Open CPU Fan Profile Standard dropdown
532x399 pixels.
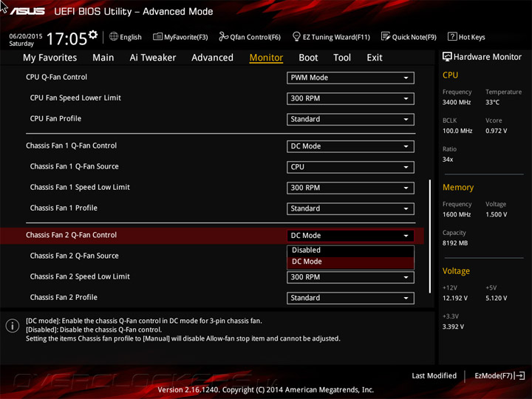[x=350, y=119]
